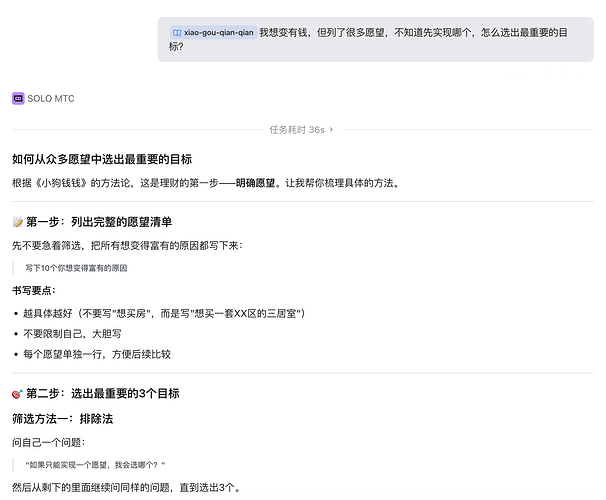606x500 pixels.
Task: Click the line 先不要急着筛选
Action: tap(128, 245)
